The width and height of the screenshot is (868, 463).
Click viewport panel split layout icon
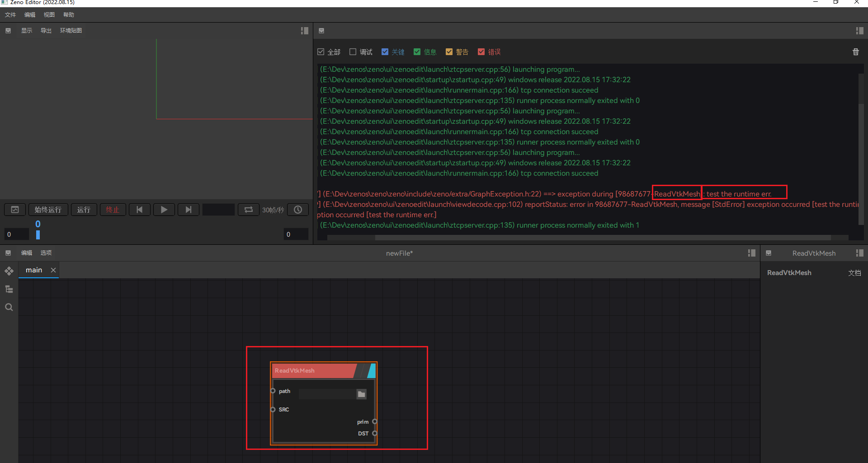pyautogui.click(x=305, y=31)
